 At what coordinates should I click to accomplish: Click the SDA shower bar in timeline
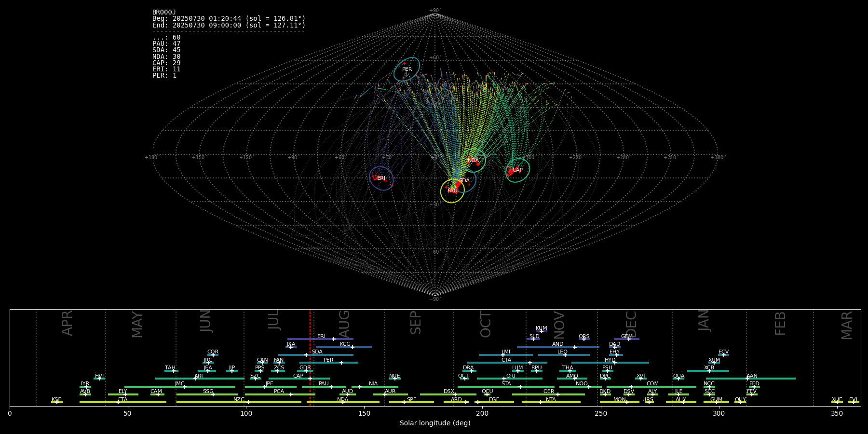(x=315, y=355)
